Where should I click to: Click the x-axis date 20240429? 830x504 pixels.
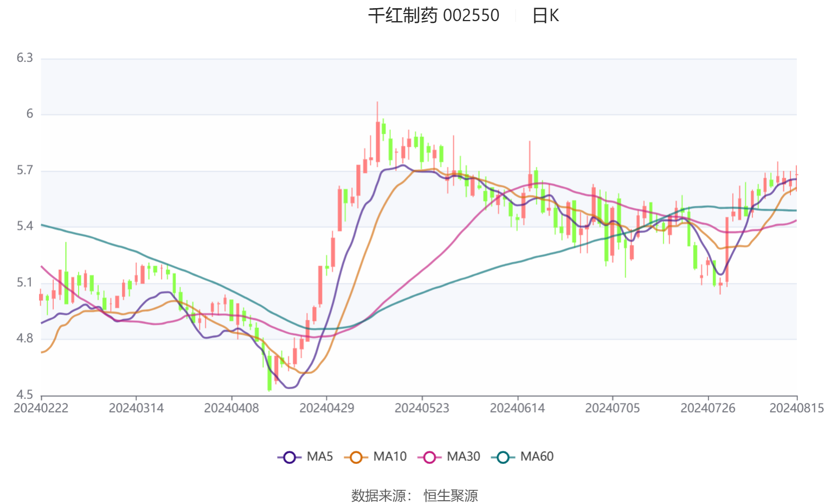pyautogui.click(x=327, y=408)
